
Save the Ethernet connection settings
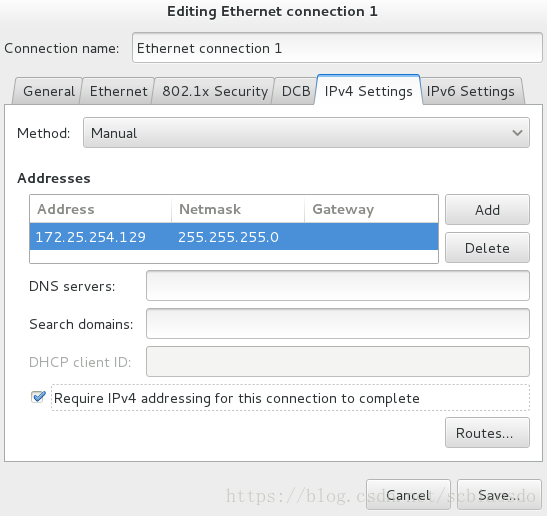[499, 494]
